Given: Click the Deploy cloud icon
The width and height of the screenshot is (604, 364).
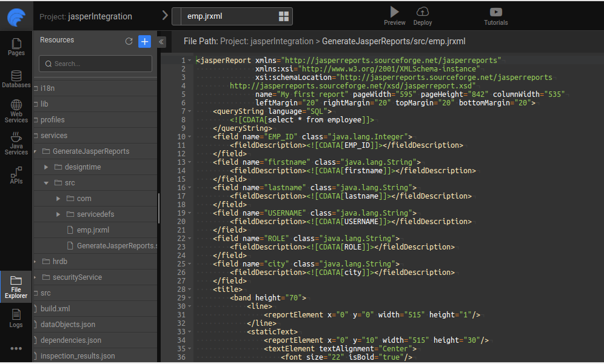Looking at the screenshot, I should [423, 12].
